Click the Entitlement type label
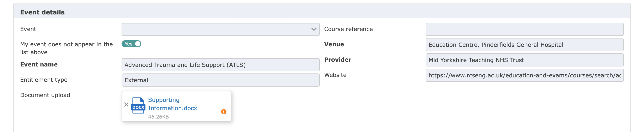 pyautogui.click(x=44, y=80)
